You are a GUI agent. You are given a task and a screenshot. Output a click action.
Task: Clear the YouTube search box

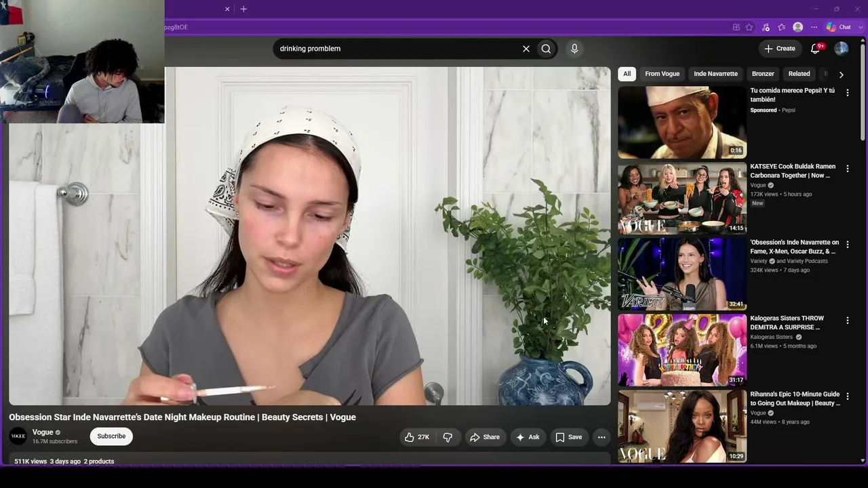pos(526,49)
